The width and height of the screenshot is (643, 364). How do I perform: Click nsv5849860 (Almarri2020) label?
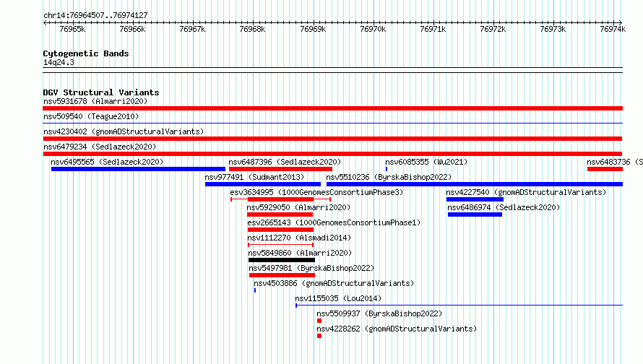tap(300, 253)
